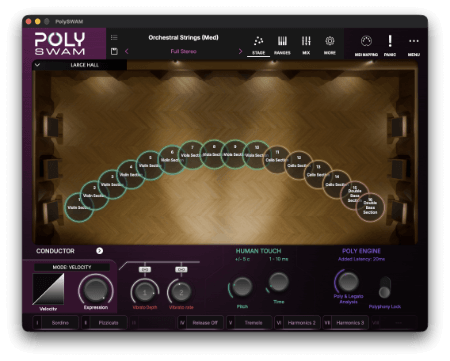Open the Mode: Velocity selector
This screenshot has height=361, width=450.
(72, 267)
